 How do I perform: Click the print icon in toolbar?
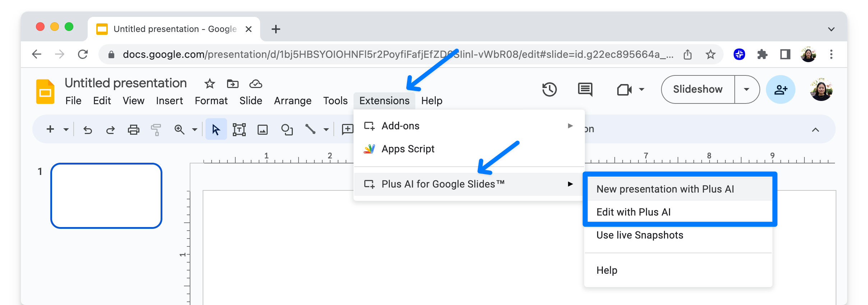(x=133, y=129)
